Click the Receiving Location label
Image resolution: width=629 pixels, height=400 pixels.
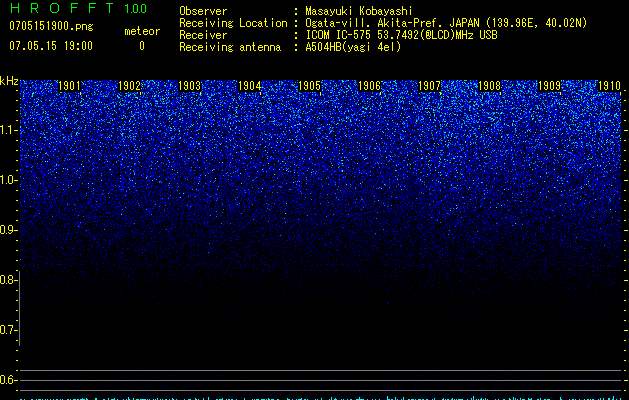click(233, 23)
